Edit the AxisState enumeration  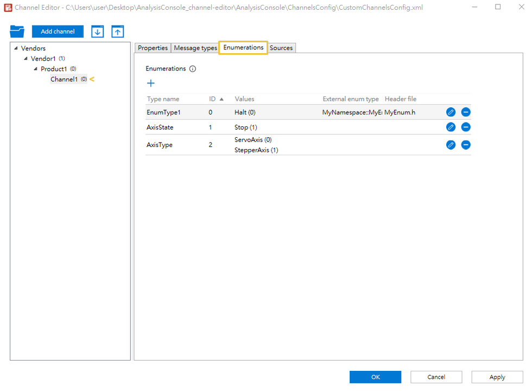point(451,127)
